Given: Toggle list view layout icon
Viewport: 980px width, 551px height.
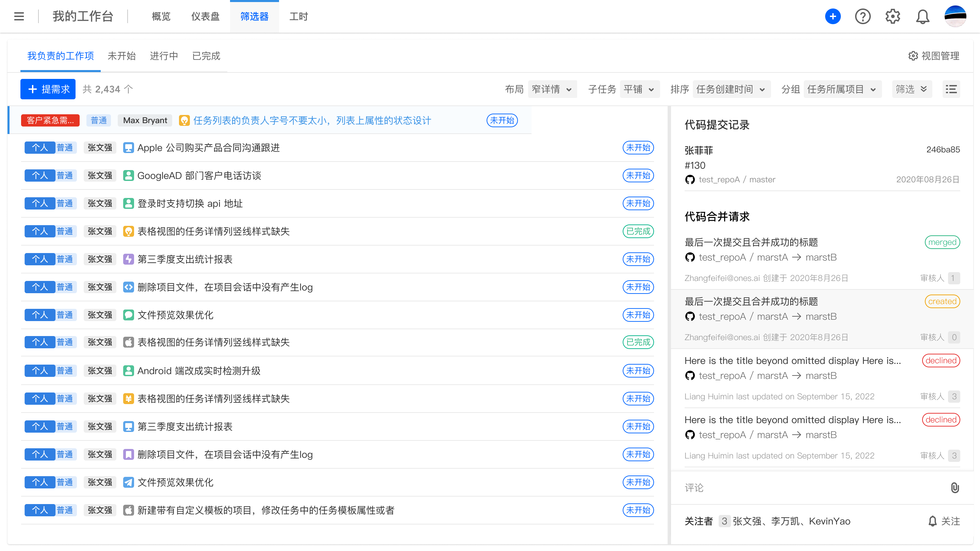Looking at the screenshot, I should pyautogui.click(x=951, y=89).
